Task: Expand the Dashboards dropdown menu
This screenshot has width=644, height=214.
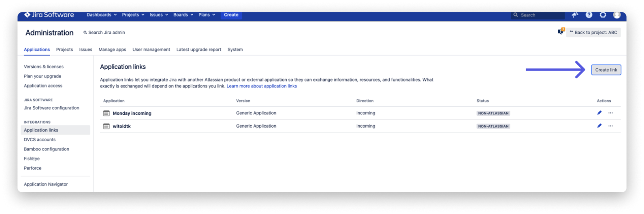Action: pyautogui.click(x=101, y=15)
